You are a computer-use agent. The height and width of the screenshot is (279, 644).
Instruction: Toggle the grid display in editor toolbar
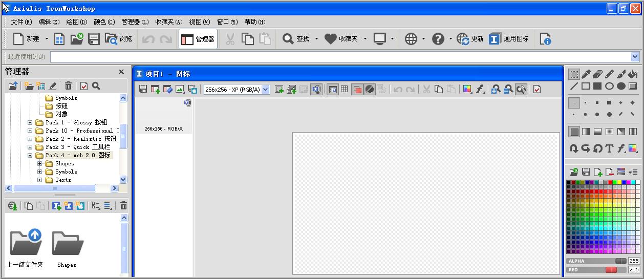click(x=345, y=90)
